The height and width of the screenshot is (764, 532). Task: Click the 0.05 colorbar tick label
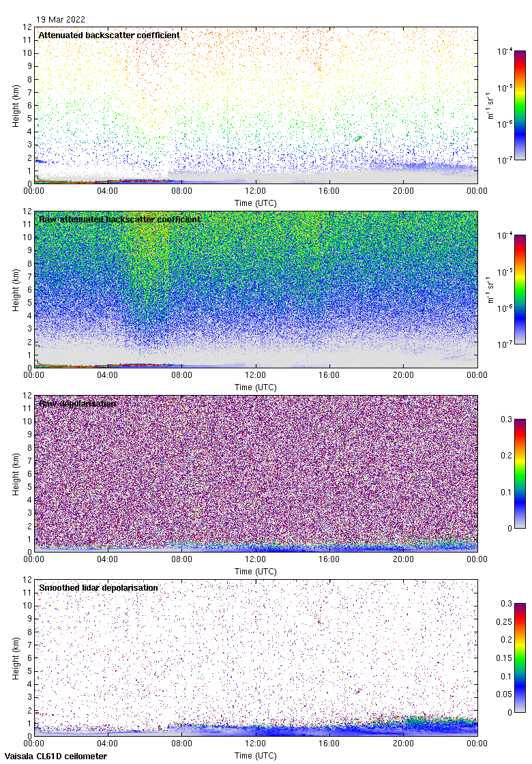point(504,694)
